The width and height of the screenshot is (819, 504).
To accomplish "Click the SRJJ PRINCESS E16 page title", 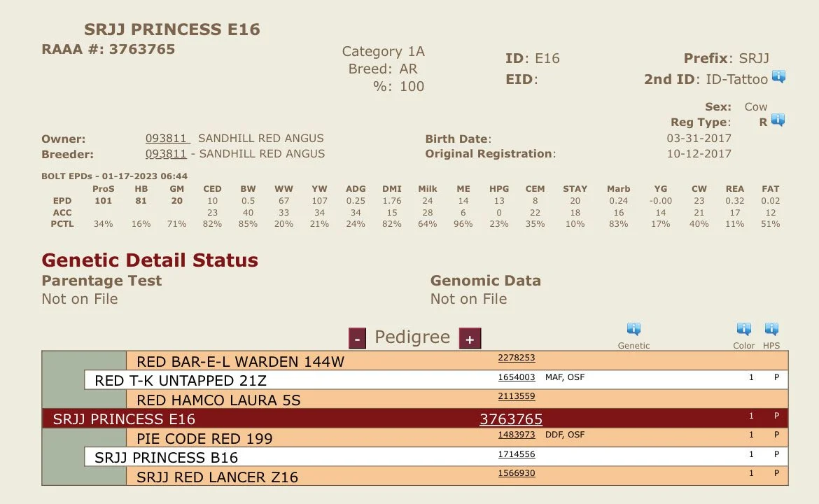I will pos(171,29).
